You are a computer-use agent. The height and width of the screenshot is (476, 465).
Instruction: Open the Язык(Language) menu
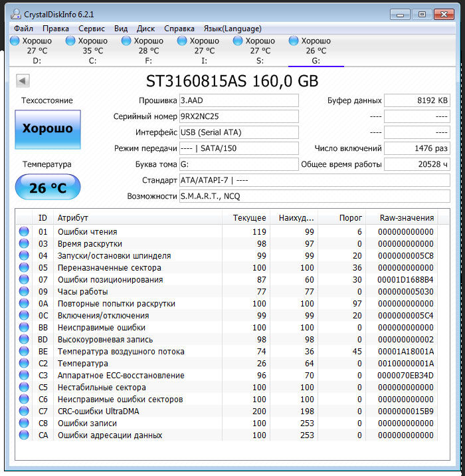pyautogui.click(x=232, y=29)
